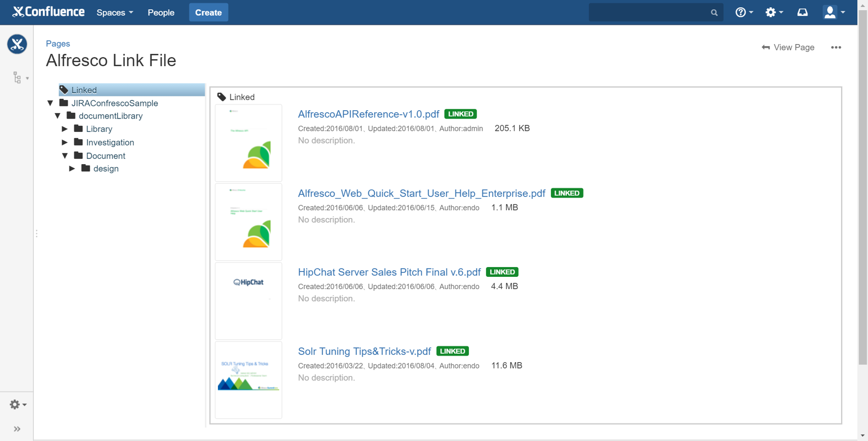The width and height of the screenshot is (868, 441).
Task: Expand the design folder arrow
Action: [x=72, y=169]
